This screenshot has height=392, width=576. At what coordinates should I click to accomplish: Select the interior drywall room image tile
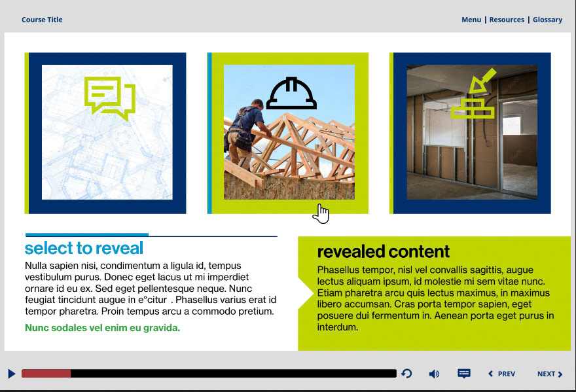point(470,133)
